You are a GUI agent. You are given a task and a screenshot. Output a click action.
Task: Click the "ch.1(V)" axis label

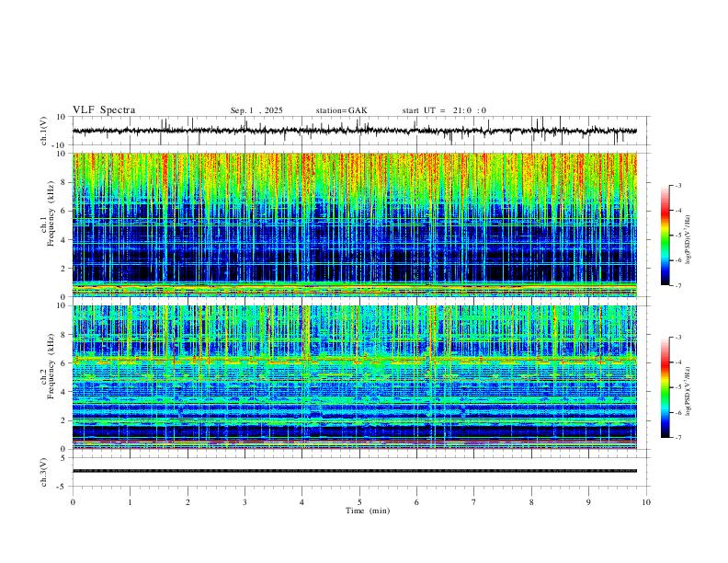point(44,131)
